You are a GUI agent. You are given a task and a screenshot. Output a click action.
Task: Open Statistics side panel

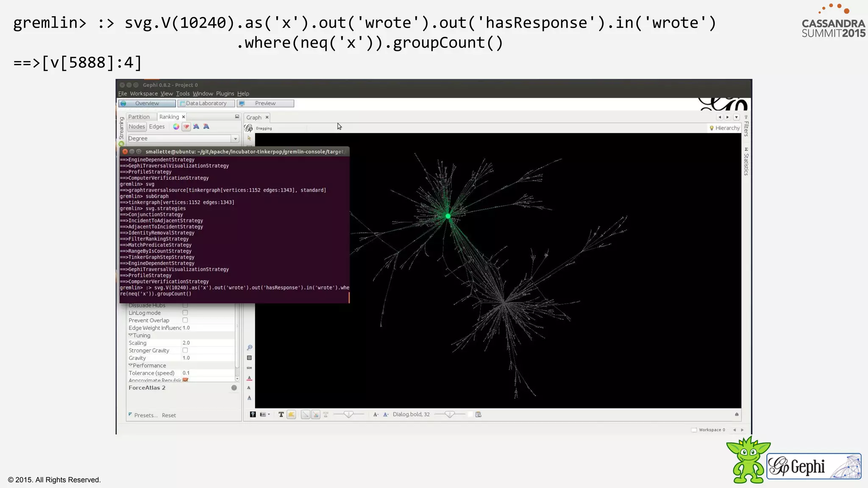[746, 162]
